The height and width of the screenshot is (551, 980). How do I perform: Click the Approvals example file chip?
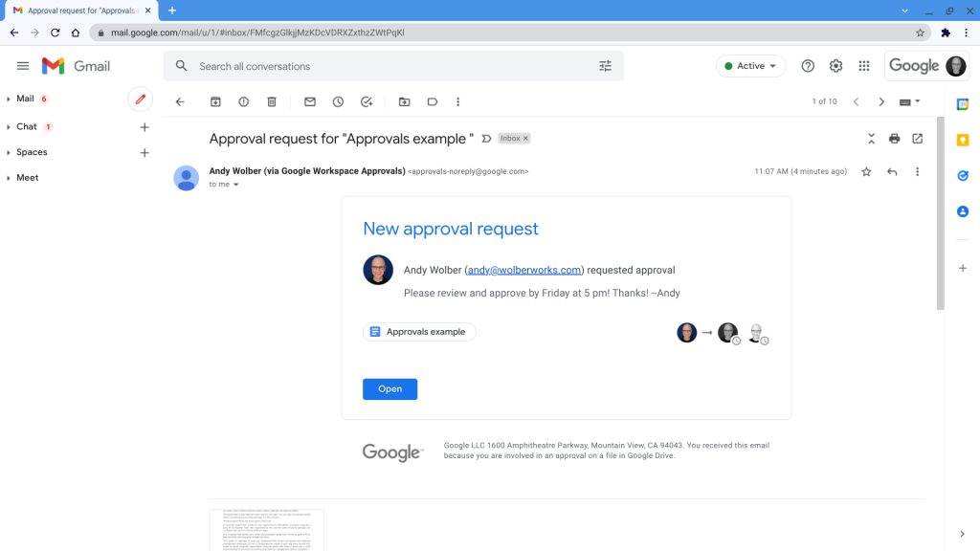coord(419,331)
